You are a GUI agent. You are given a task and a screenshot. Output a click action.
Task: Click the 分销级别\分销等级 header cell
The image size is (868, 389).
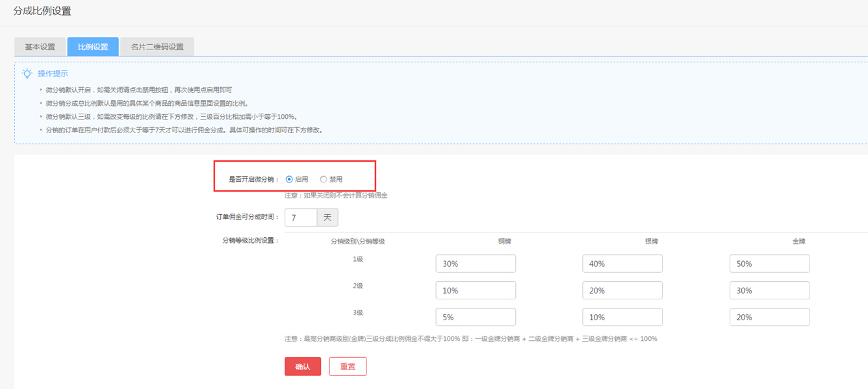(x=358, y=241)
